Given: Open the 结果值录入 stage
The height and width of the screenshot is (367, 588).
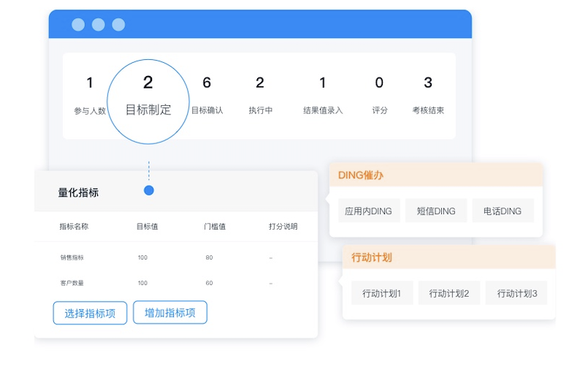Looking at the screenshot, I should [x=323, y=95].
